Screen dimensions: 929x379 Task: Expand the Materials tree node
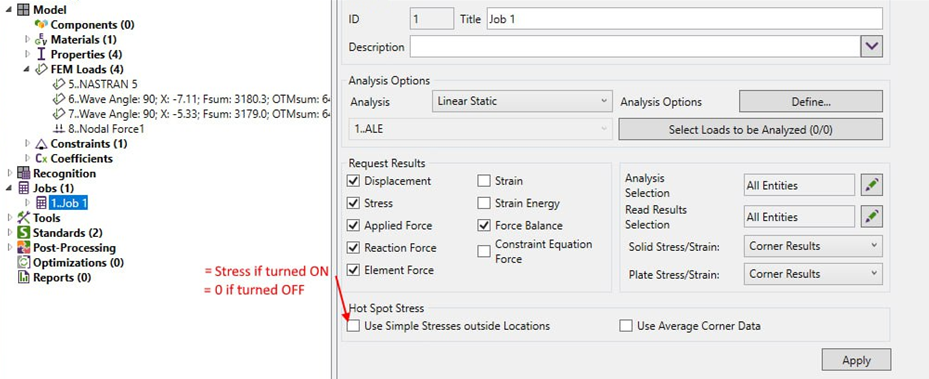point(27,40)
